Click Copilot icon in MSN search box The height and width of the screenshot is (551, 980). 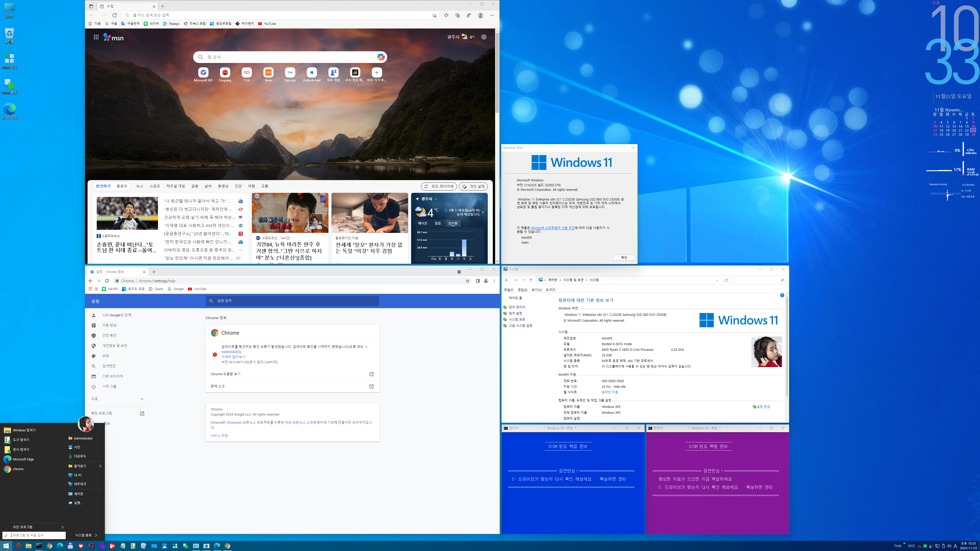click(x=381, y=57)
